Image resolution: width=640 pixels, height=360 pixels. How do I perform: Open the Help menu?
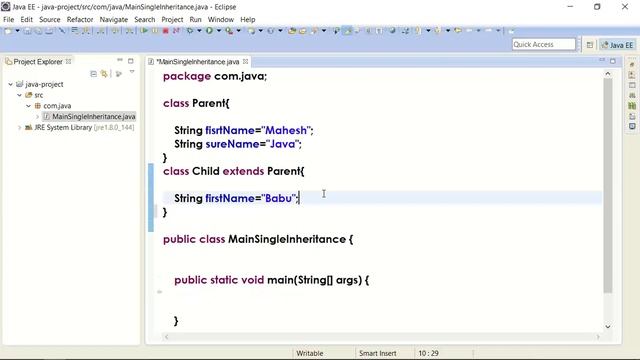click(248, 20)
